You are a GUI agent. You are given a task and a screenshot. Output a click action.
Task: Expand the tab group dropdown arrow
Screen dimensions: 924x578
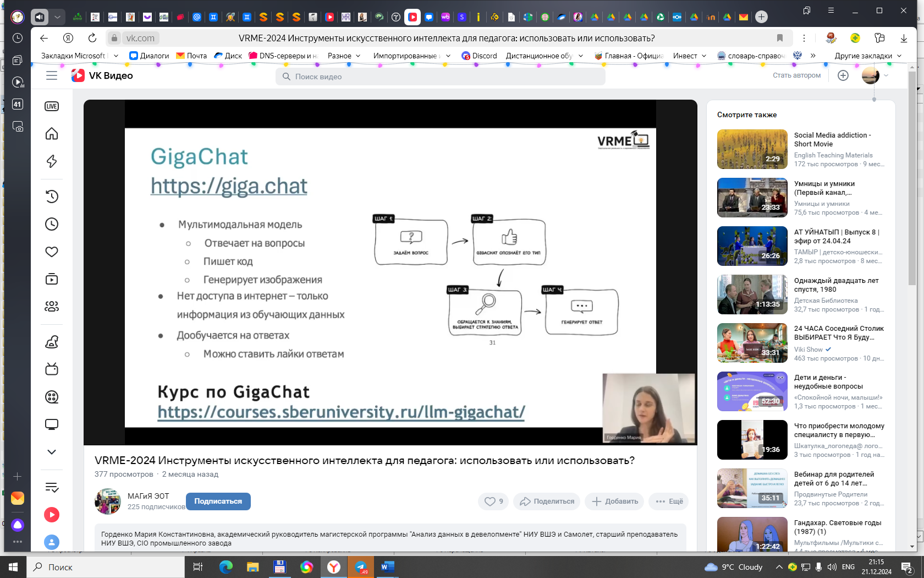coord(57,17)
